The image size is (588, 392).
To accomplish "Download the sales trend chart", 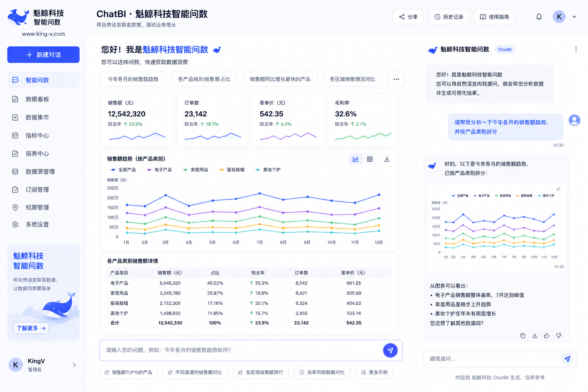I will point(387,159).
